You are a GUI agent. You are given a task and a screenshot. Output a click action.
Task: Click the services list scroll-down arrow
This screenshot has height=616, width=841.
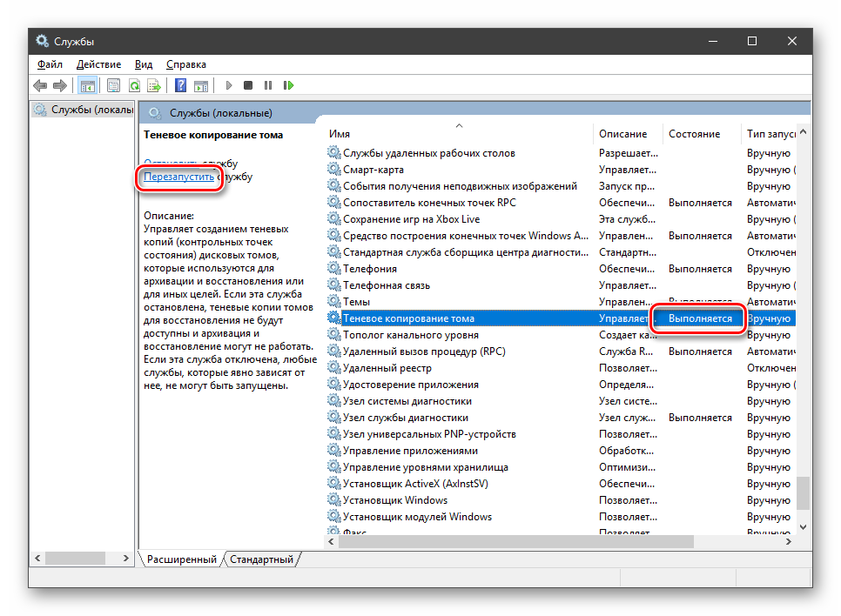(803, 527)
